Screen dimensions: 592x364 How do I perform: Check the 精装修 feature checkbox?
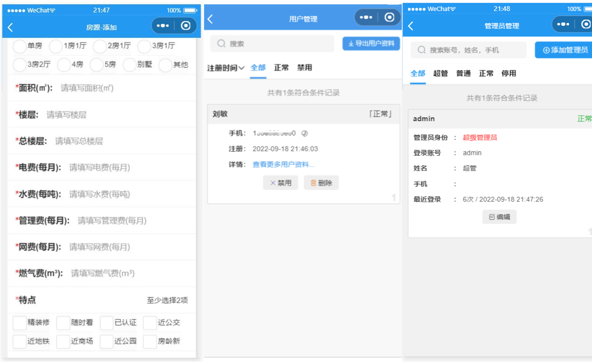click(19, 323)
